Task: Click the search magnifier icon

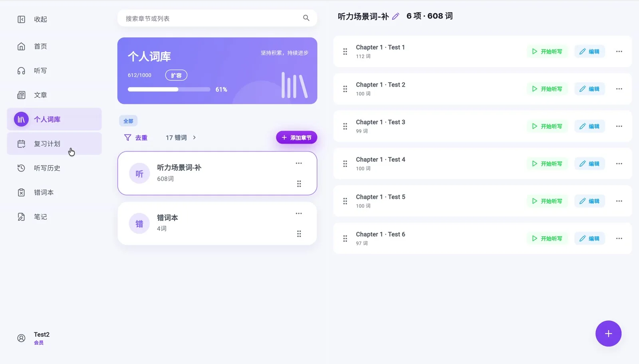Action: (306, 18)
